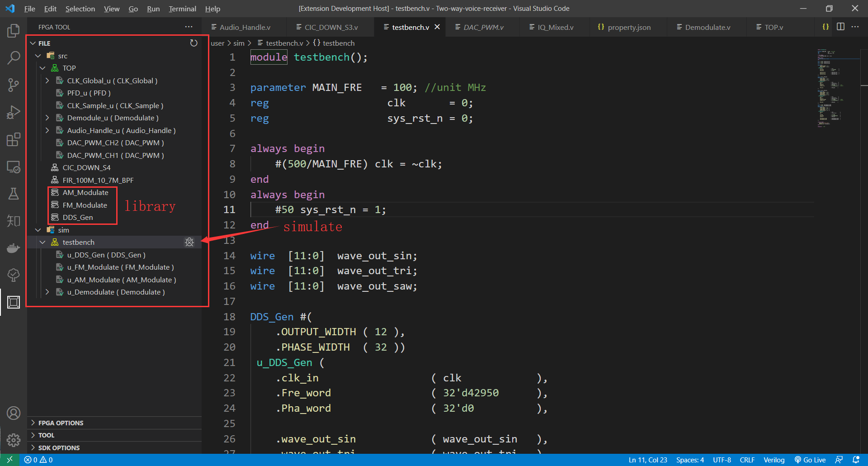Click line number 18 in gutter
This screenshot has height=466, width=868.
click(x=230, y=317)
